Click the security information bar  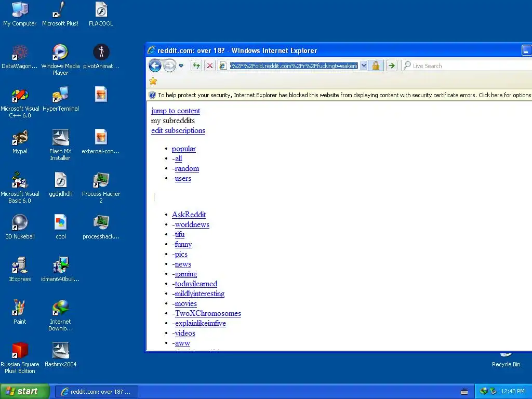point(339,95)
